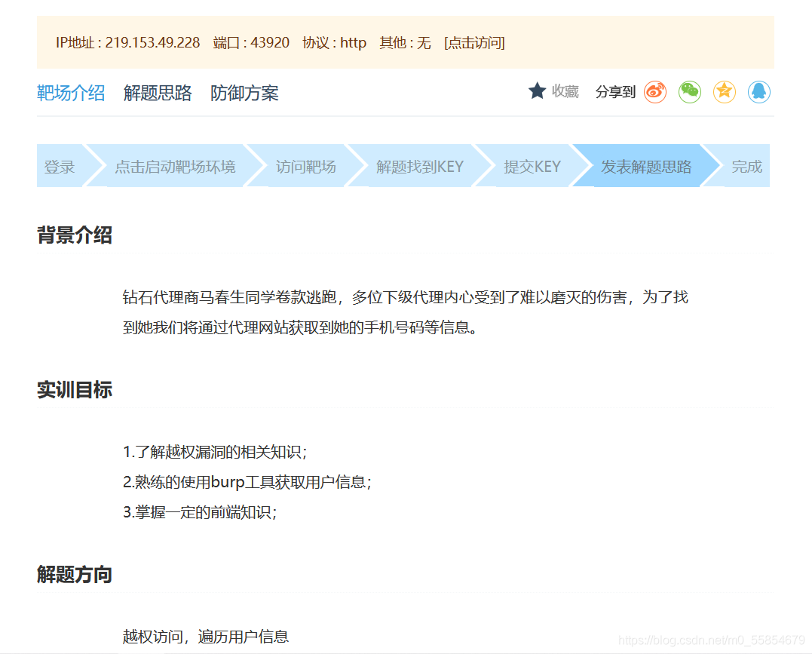Screen dimensions: 812x654
Task: Click the [点击访问] link
Action: (474, 42)
